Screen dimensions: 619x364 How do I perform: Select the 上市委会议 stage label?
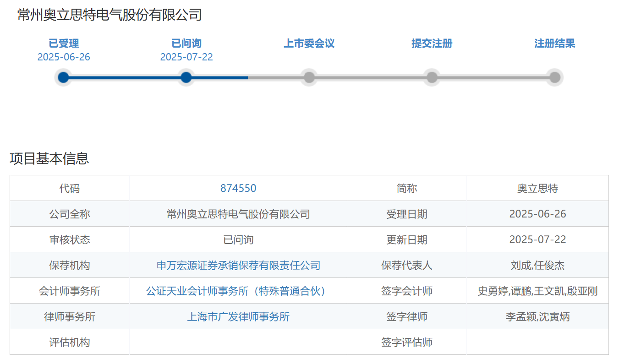309,43
